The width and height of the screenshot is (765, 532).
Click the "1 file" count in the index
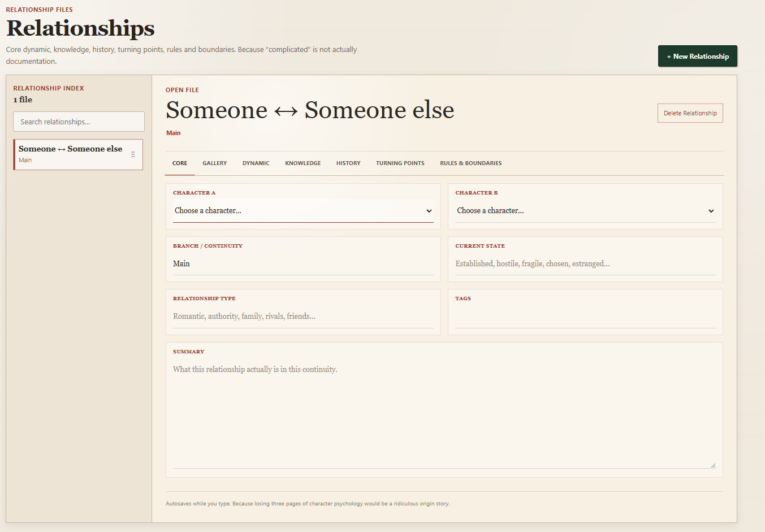(23, 100)
